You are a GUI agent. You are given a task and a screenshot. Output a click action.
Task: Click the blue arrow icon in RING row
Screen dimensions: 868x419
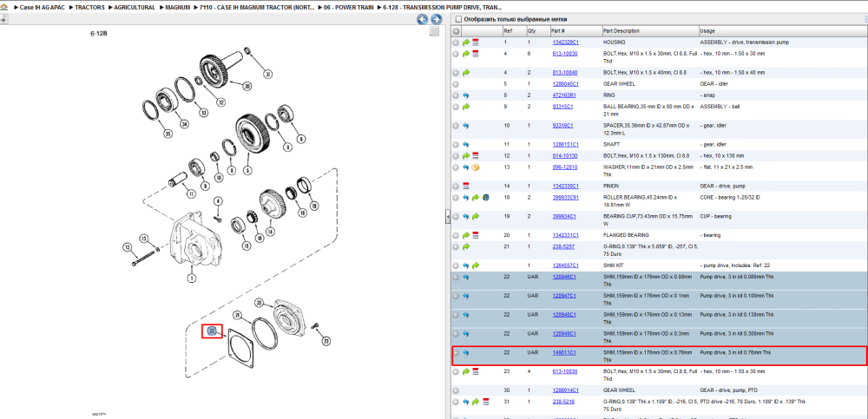click(x=466, y=95)
